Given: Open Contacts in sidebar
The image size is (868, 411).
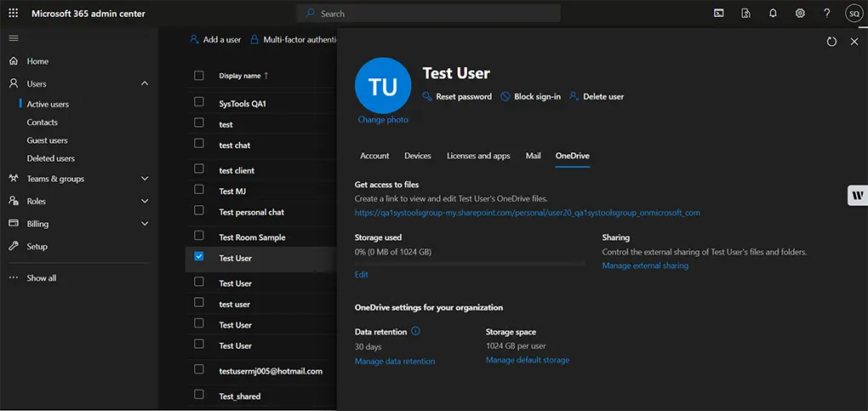Looking at the screenshot, I should coord(42,122).
